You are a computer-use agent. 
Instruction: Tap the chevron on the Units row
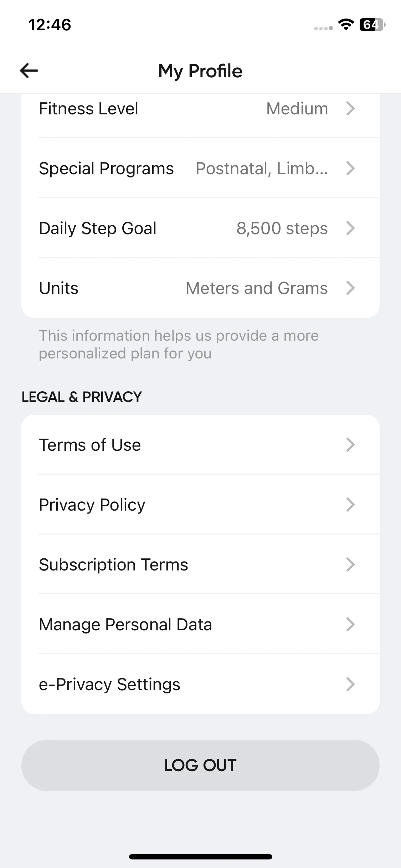coord(350,288)
